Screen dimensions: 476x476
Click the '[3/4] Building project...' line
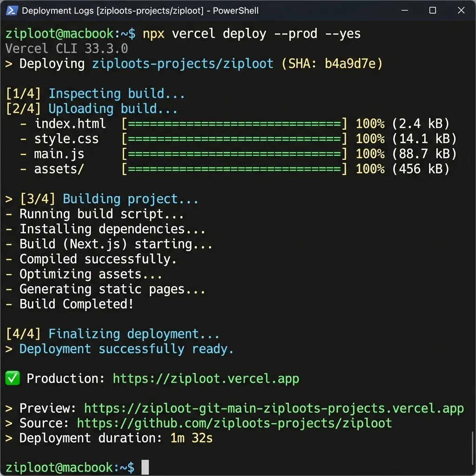point(109,199)
